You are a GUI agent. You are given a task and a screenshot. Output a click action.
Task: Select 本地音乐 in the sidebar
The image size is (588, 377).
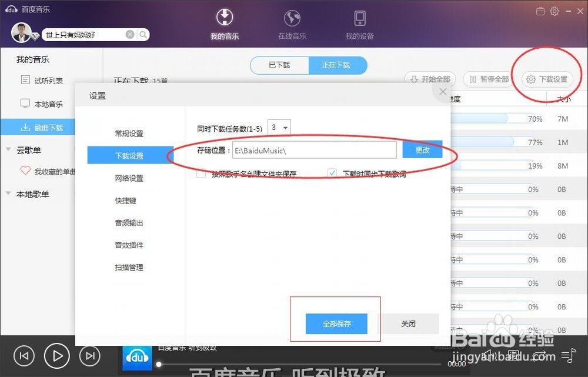coord(42,104)
